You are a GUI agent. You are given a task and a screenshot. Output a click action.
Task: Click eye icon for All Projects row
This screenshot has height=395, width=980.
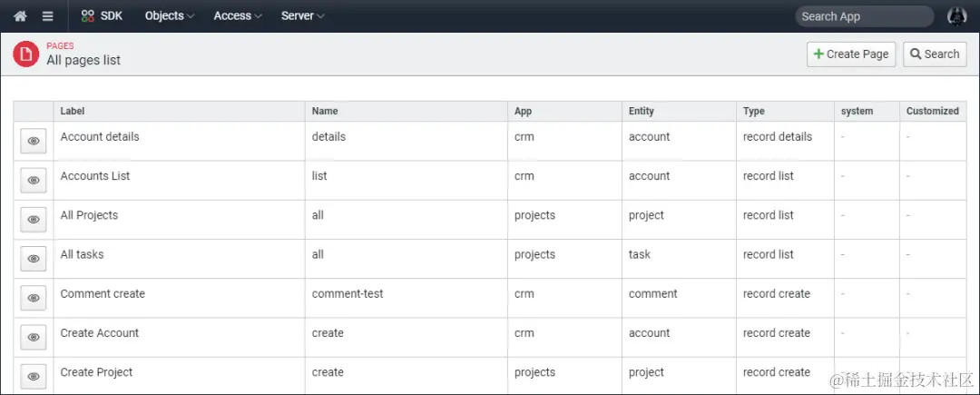pos(34,220)
